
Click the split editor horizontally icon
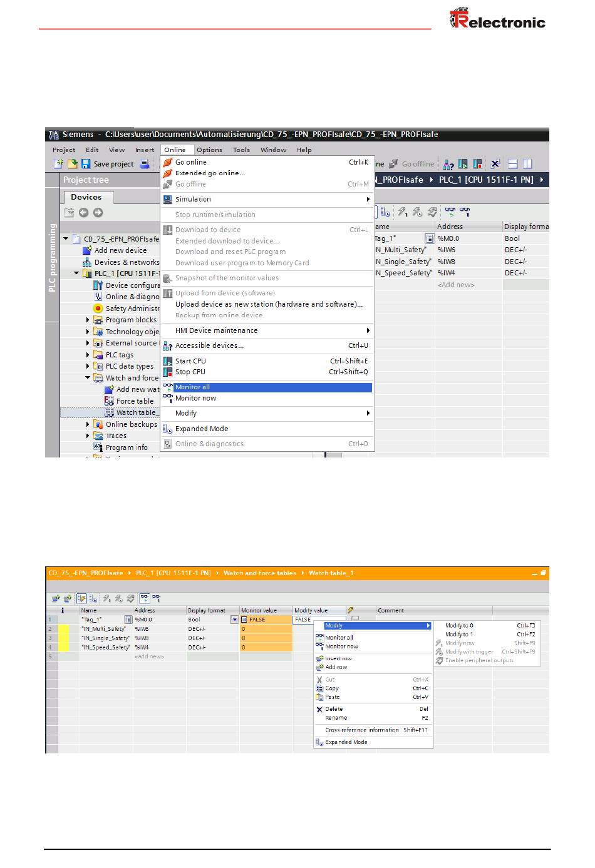pyautogui.click(x=512, y=164)
